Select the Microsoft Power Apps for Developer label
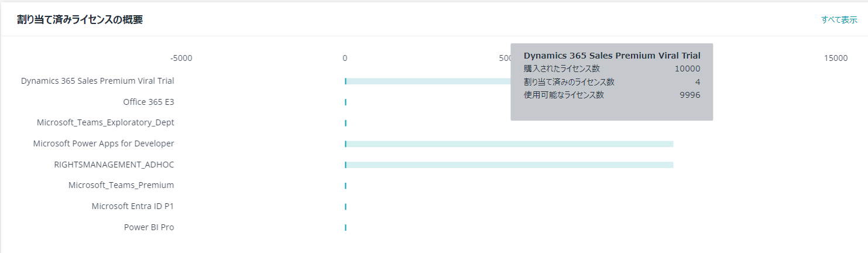 (104, 143)
